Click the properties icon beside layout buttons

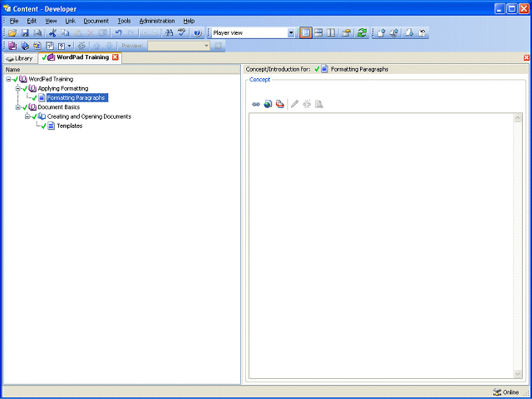(x=346, y=33)
